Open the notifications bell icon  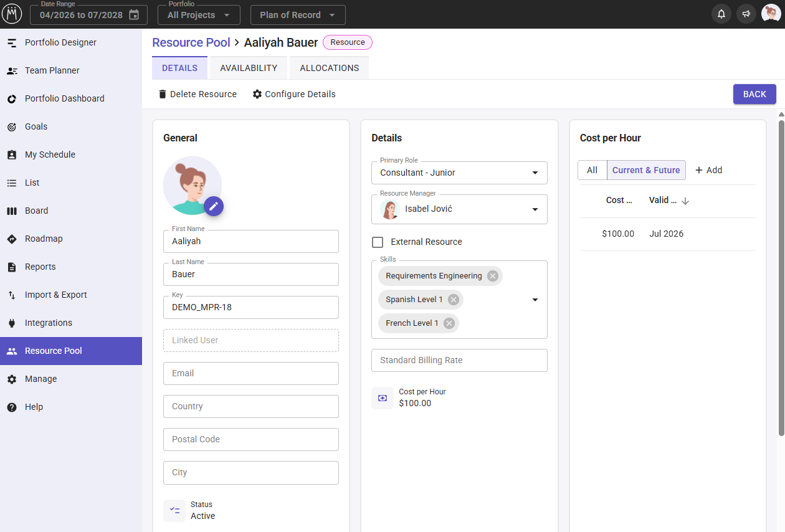(x=721, y=14)
